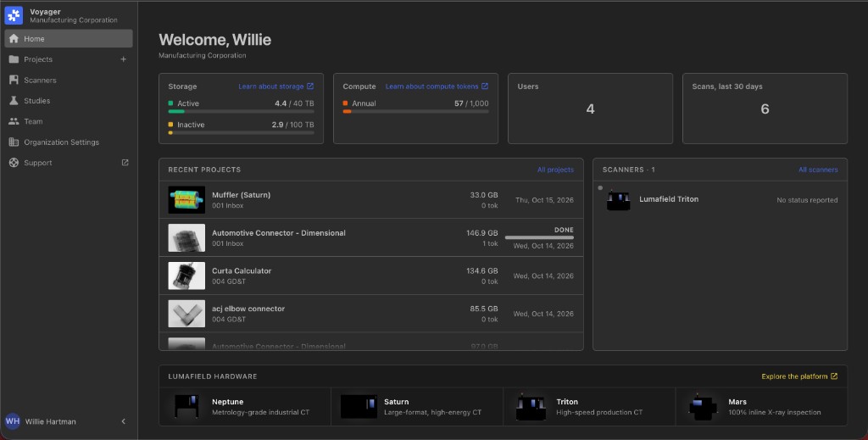The image size is (868, 440).
Task: Click the Triton high-speed production CT label
Action: point(599,412)
